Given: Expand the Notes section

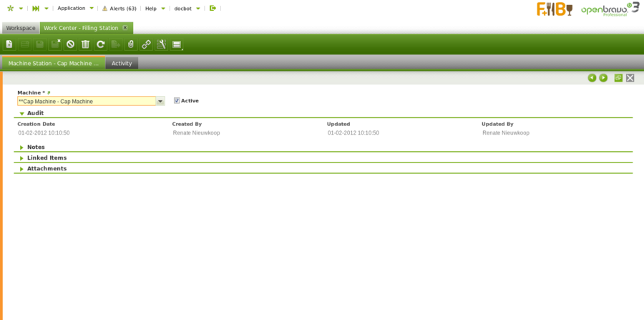Looking at the screenshot, I should (22, 147).
